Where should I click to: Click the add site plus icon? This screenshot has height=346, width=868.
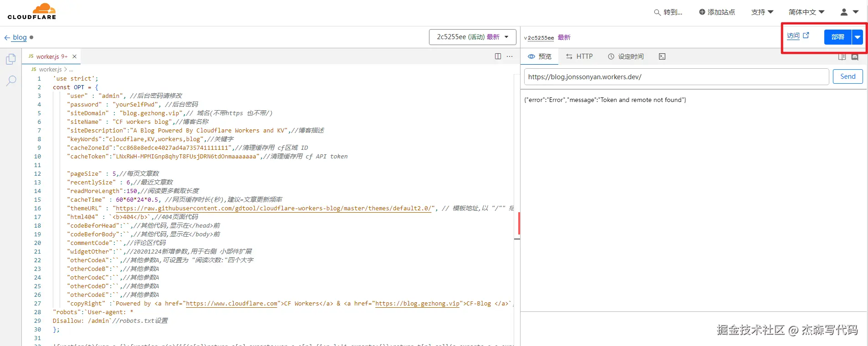tap(702, 12)
